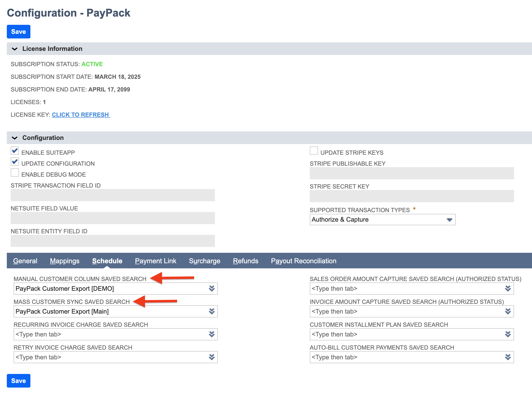Image resolution: width=532 pixels, height=399 pixels.
Task: Uncheck the Update Configuration checkbox
Action: click(x=15, y=162)
